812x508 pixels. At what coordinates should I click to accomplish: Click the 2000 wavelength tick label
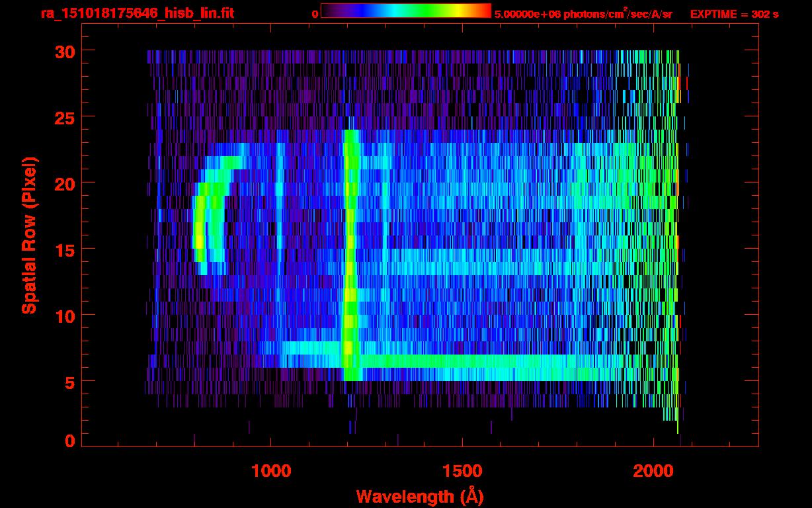[x=653, y=471]
